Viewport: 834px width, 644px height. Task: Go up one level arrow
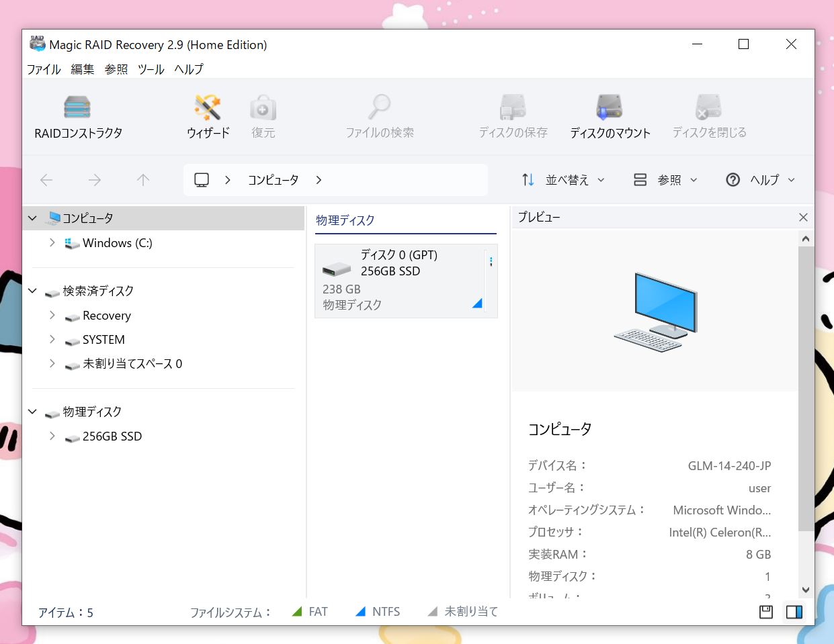[x=142, y=180]
